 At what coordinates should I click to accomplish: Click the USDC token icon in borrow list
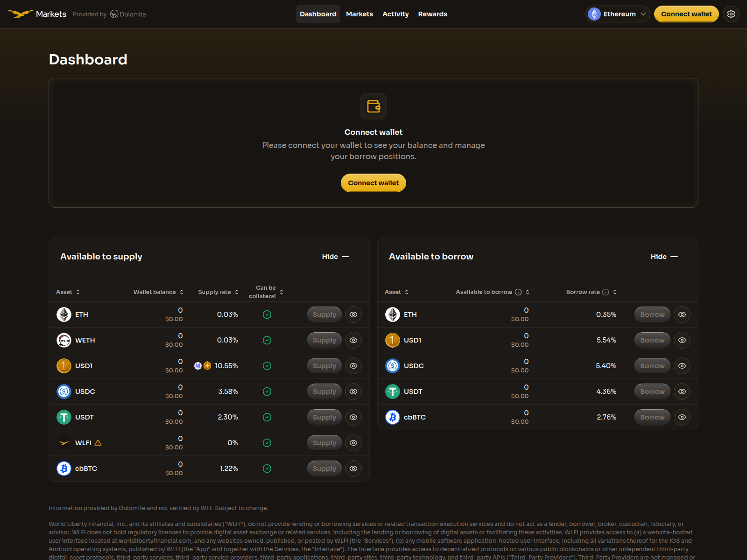(x=393, y=366)
